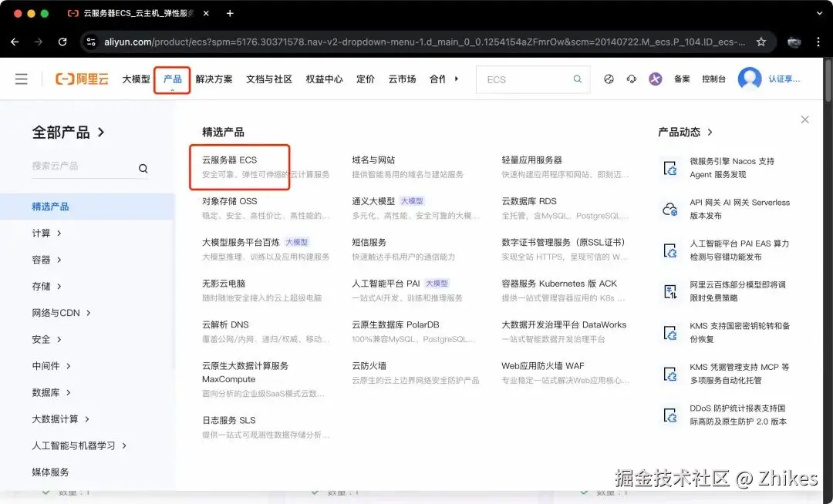The image size is (833, 504).
Task: Click the search magnifier in ECS box
Action: 578,79
